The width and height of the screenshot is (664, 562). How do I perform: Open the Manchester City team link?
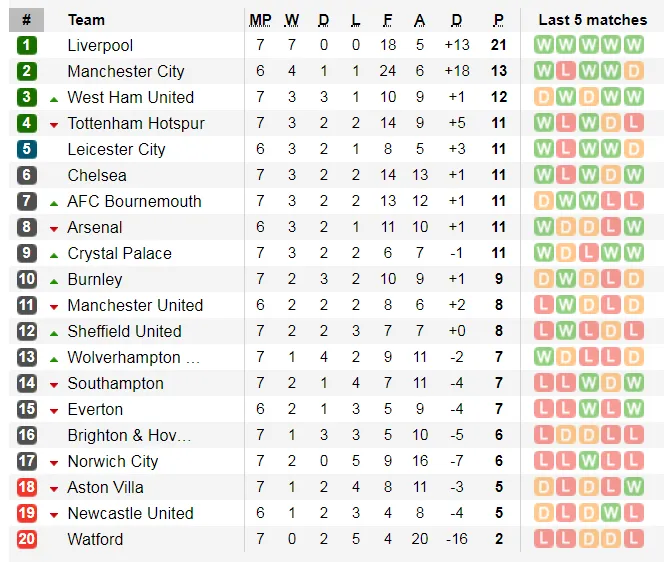click(x=125, y=71)
